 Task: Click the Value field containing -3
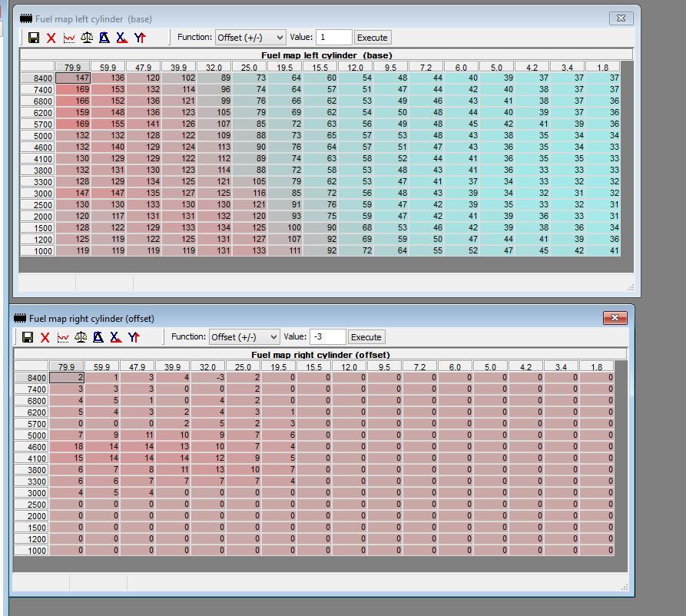coord(328,337)
